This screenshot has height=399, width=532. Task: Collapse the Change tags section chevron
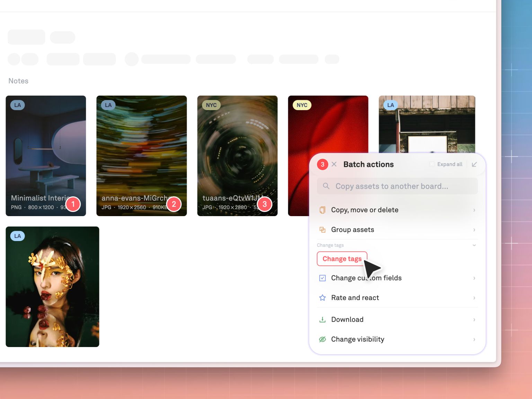click(474, 245)
